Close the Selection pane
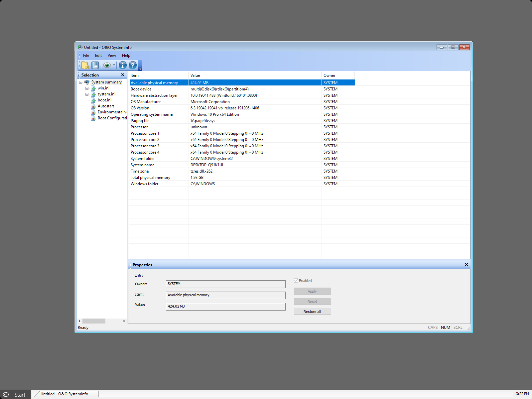The width and height of the screenshot is (532, 399). pos(123,75)
